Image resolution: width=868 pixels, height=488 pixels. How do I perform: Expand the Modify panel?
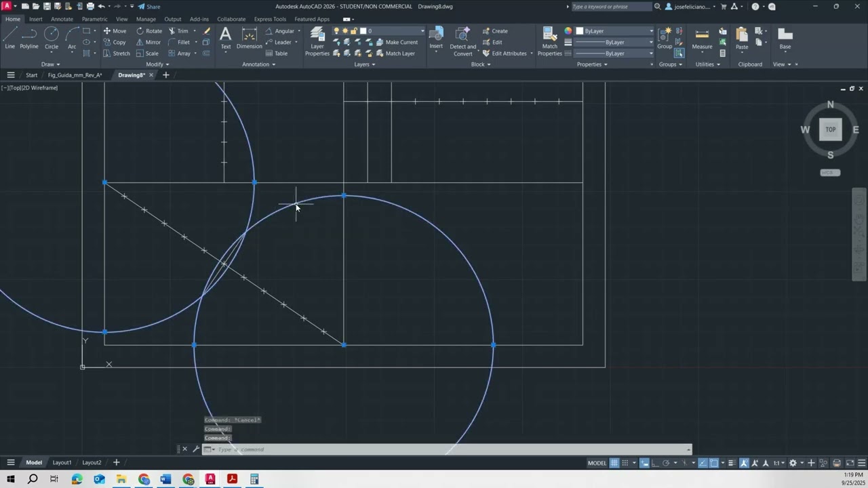point(158,64)
